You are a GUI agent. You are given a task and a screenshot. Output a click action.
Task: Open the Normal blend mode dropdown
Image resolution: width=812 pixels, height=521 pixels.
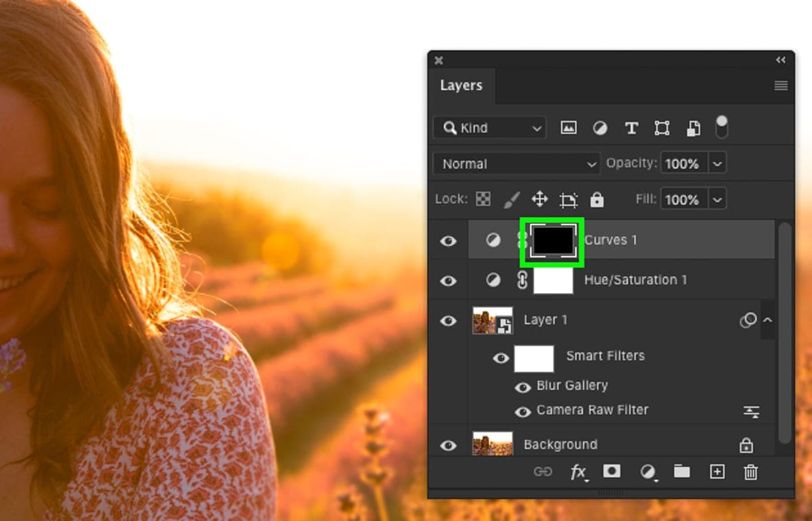click(517, 164)
